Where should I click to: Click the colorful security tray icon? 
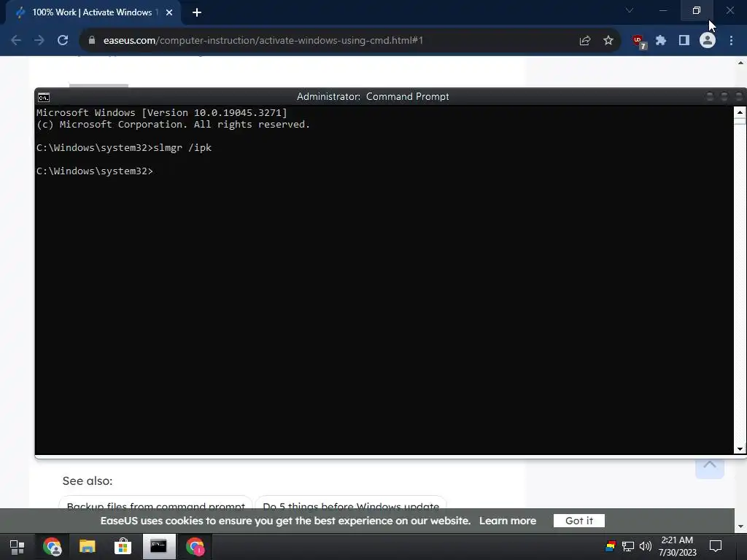click(x=611, y=546)
